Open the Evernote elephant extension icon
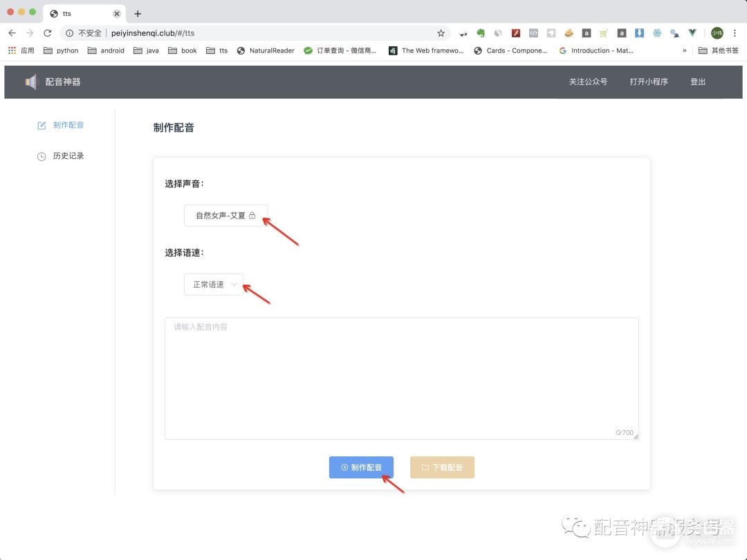 [x=480, y=33]
